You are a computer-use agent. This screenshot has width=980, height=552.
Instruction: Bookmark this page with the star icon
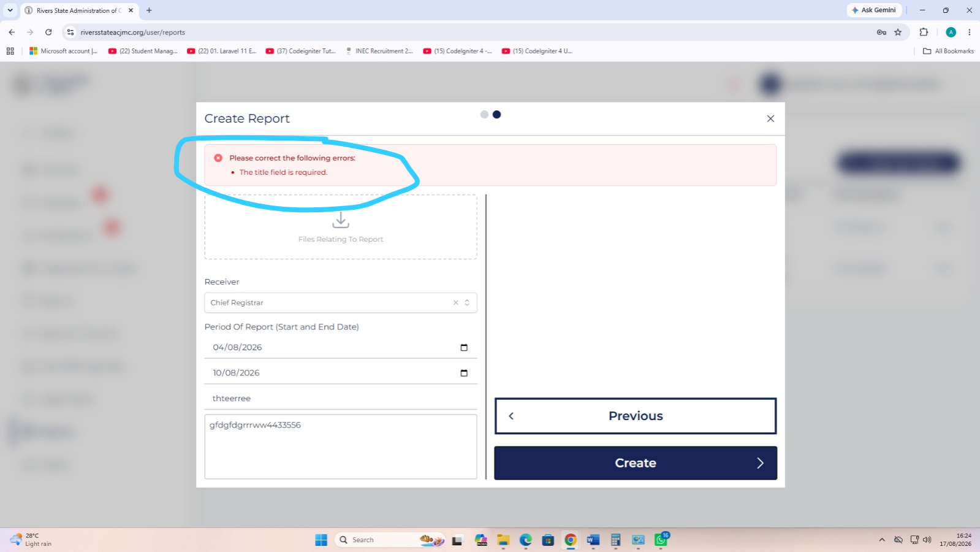tap(898, 33)
